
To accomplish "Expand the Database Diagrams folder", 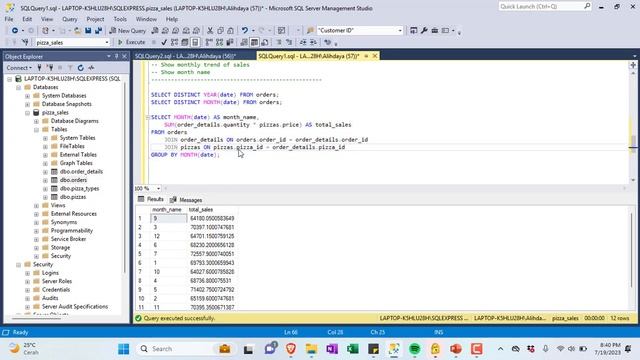I will tap(36, 121).
